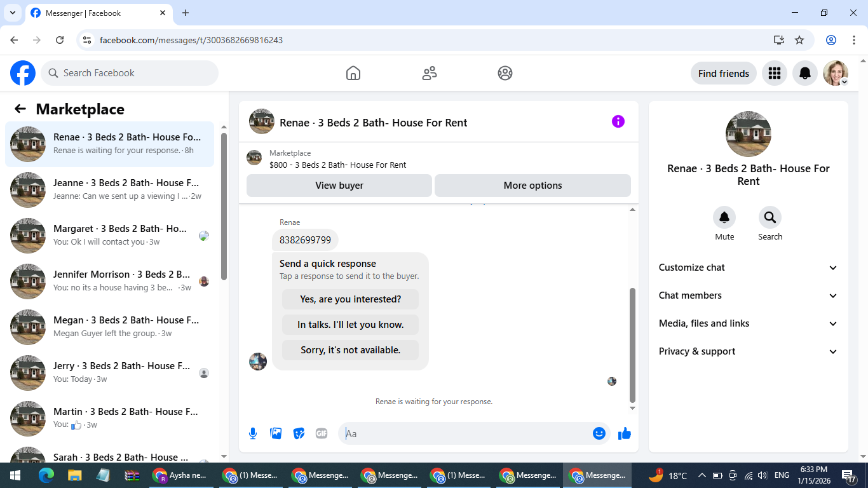The height and width of the screenshot is (488, 868).
Task: Open the Notifications bell in header
Action: tap(805, 73)
